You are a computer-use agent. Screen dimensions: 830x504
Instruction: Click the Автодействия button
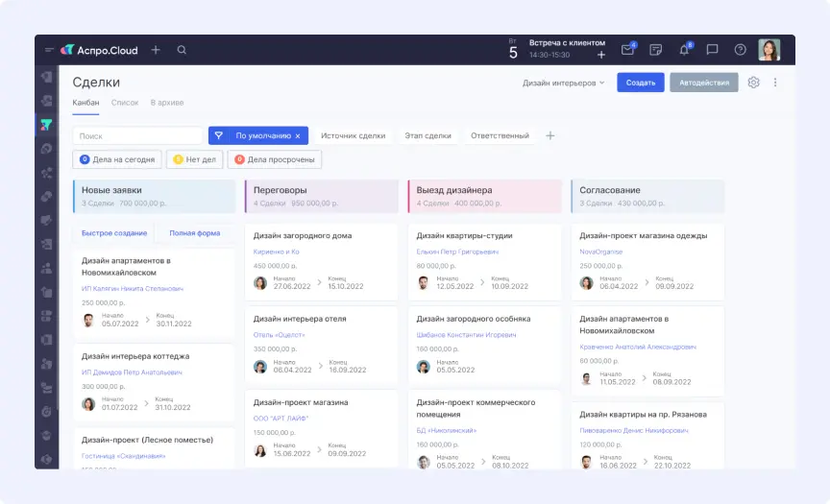point(704,83)
